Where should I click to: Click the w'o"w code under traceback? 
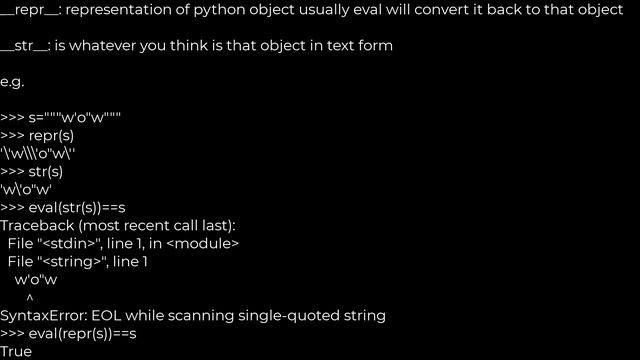point(36,280)
